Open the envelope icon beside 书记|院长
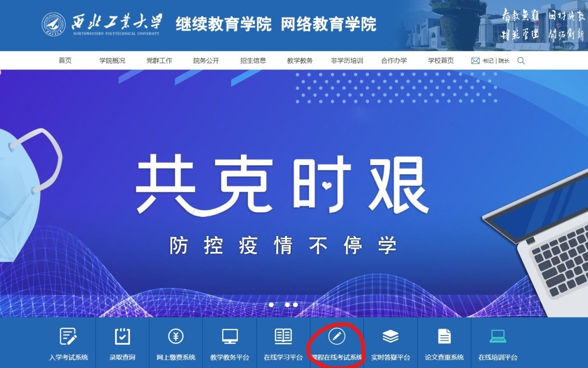The height and width of the screenshot is (368, 588). point(474,60)
